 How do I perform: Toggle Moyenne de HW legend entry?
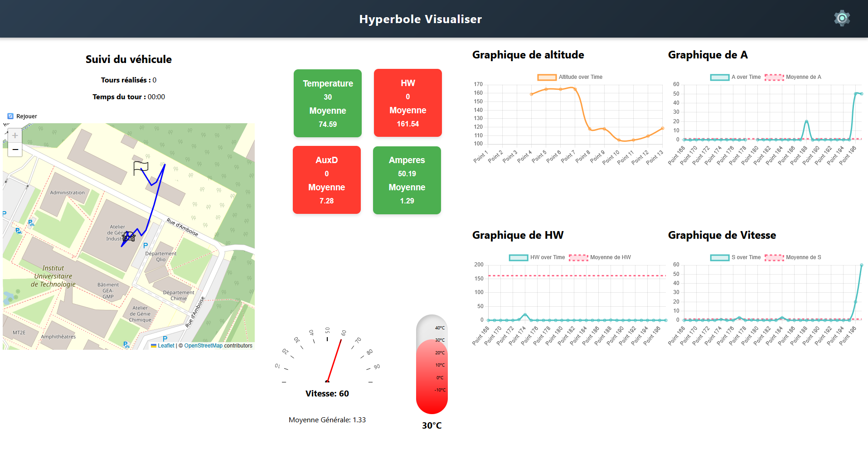click(600, 257)
